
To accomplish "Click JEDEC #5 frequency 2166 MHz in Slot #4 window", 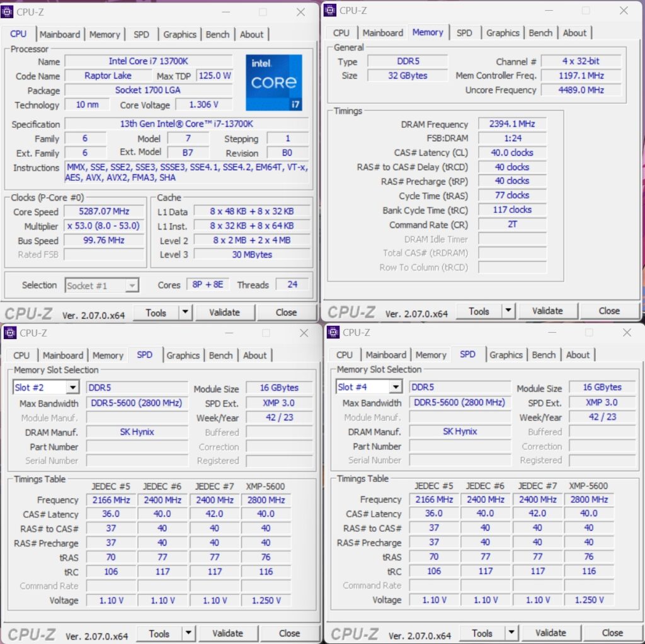I will (x=434, y=500).
